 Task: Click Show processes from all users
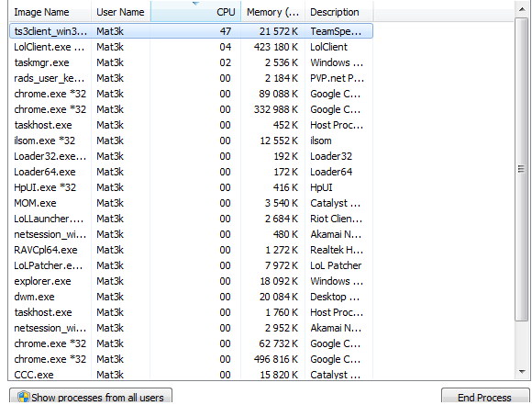tap(91, 397)
